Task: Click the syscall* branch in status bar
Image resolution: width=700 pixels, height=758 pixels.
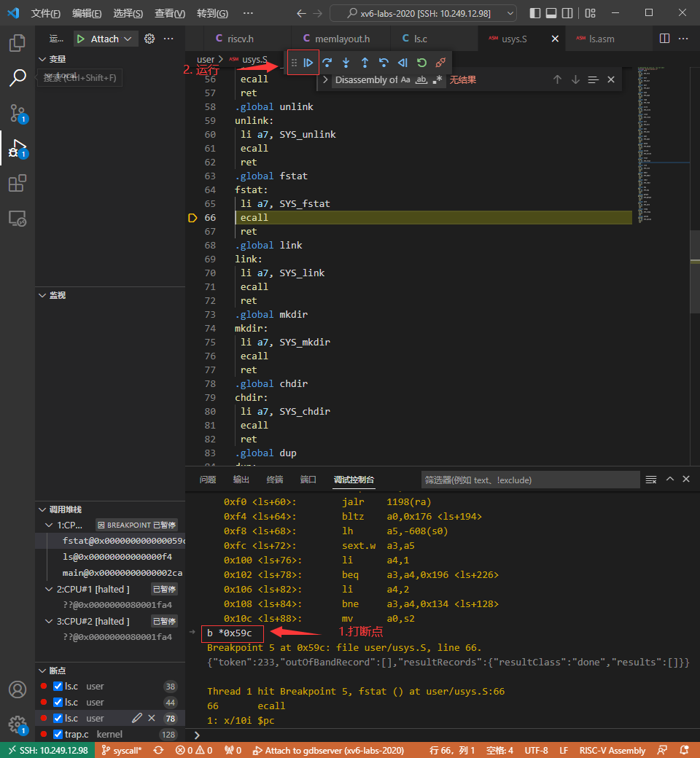Action: pos(122,750)
